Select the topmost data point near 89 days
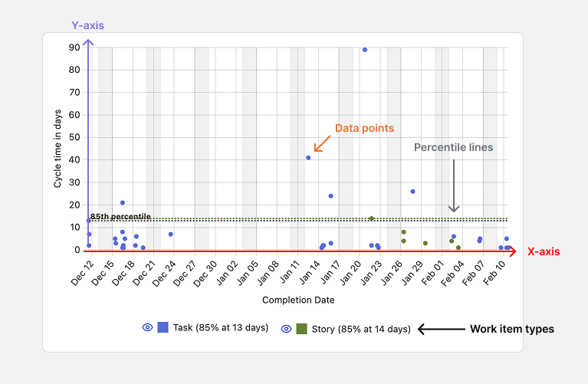Viewport: 588px width, 384px height. click(x=365, y=50)
